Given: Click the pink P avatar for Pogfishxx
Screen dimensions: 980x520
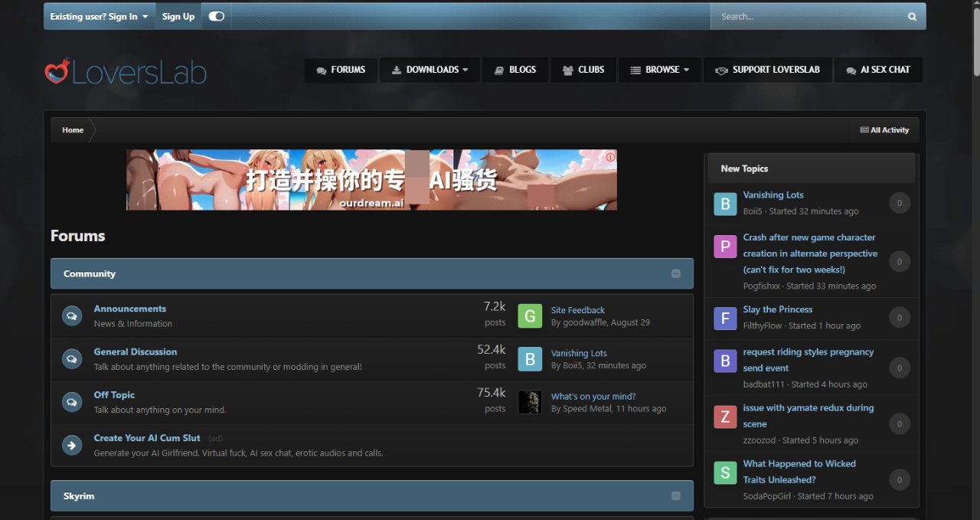Looking at the screenshot, I should pos(725,247).
